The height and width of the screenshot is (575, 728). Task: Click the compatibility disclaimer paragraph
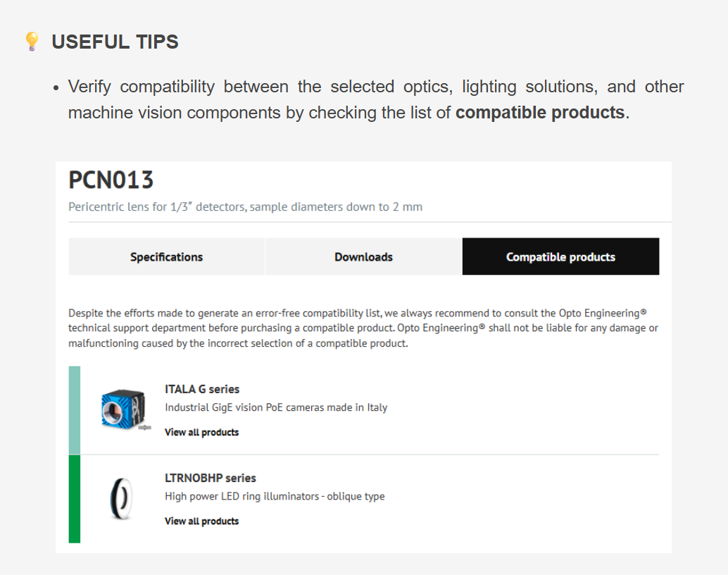pos(363,328)
